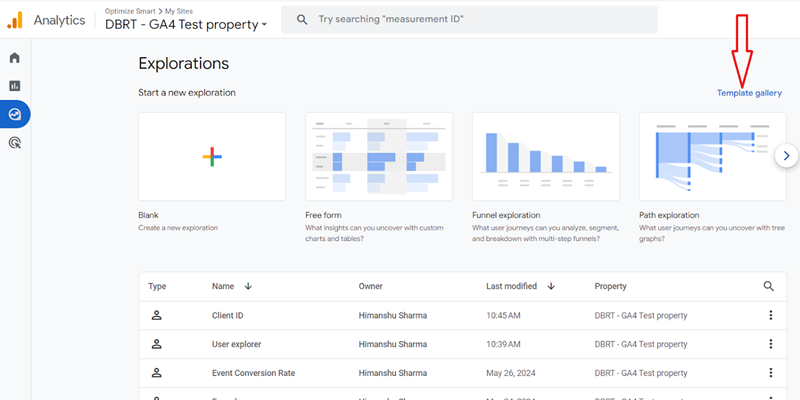
Task: Click the My Sites breadcrumb
Action: (x=179, y=11)
